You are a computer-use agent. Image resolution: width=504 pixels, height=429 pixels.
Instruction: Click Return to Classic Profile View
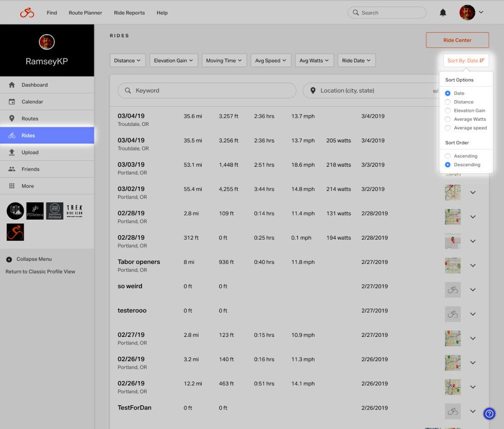pyautogui.click(x=40, y=272)
